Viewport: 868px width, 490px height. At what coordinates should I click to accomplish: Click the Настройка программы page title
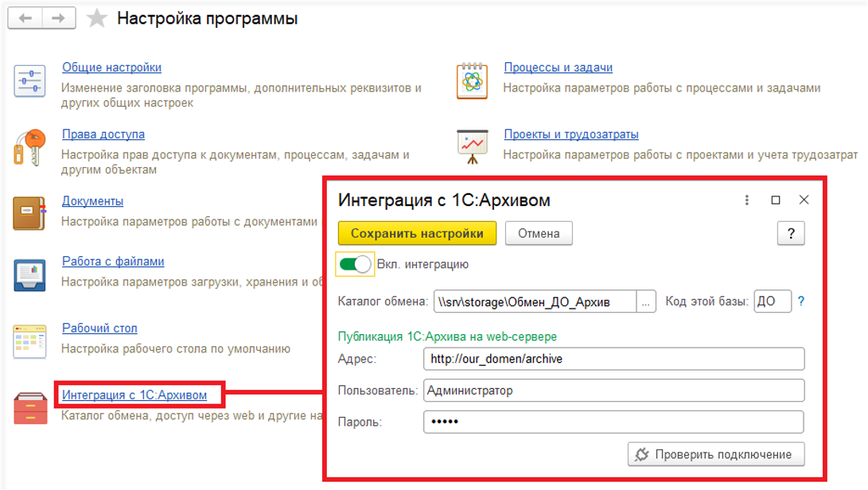(208, 18)
